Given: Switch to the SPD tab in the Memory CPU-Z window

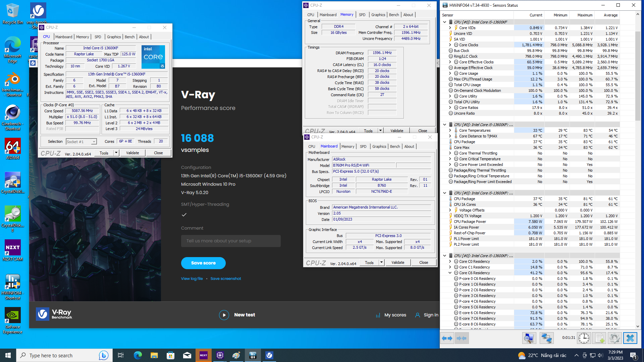Looking at the screenshot, I should coord(362,15).
